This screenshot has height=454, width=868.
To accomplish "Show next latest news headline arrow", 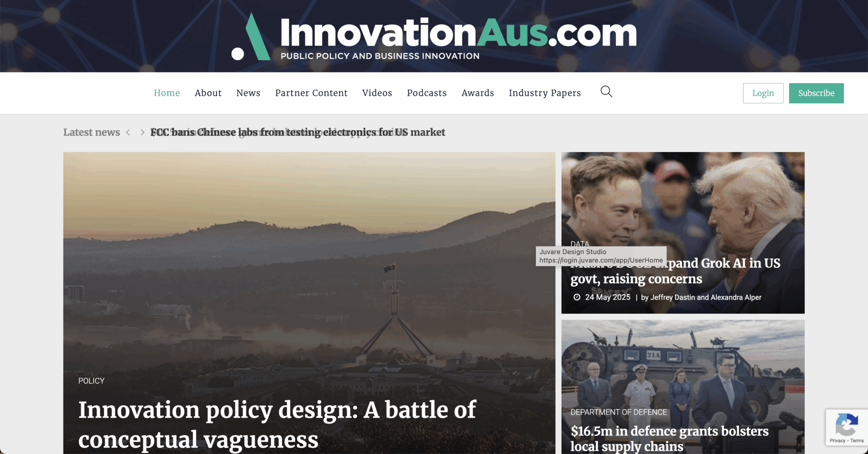I will point(142,133).
